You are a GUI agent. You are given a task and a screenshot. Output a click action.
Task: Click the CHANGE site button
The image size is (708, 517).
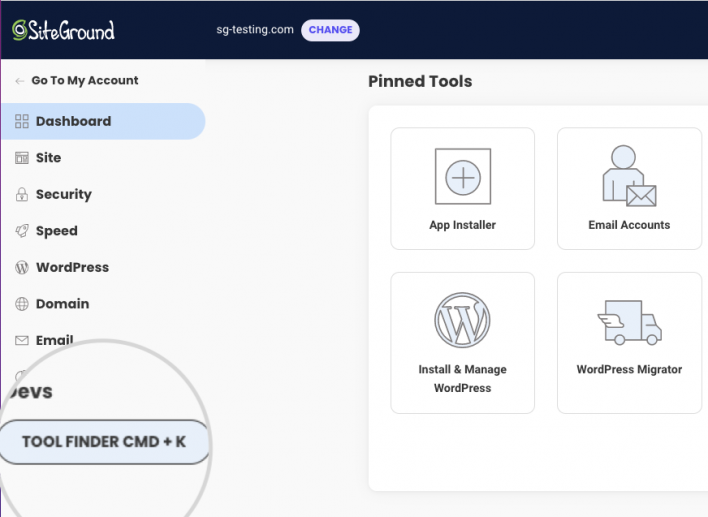point(330,30)
